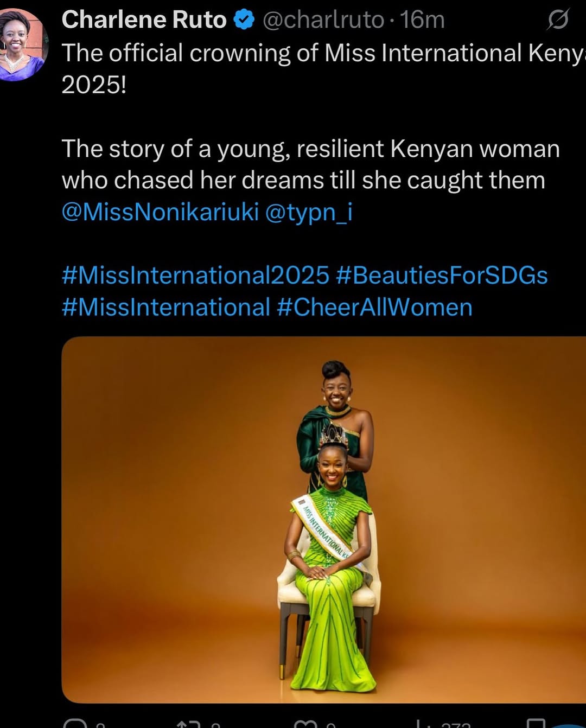
Task: Open the #MissInternational2025 hashtag
Action: click(195, 276)
